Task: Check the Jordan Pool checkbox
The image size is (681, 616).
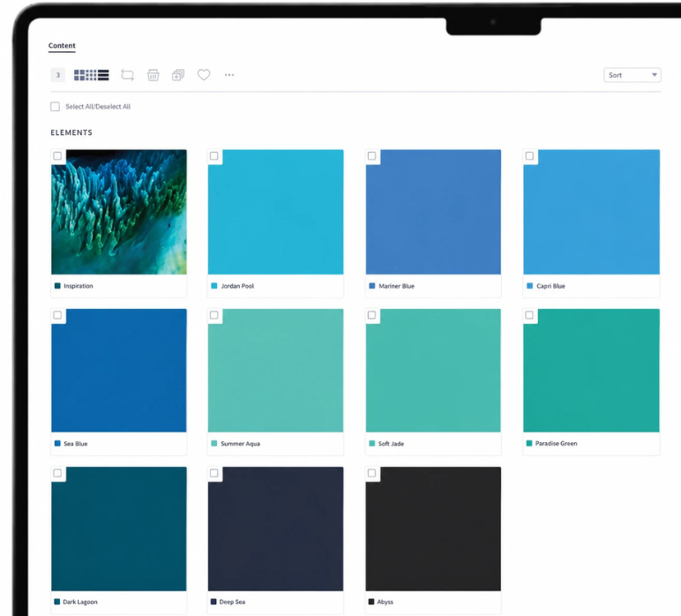Action: 214,156
